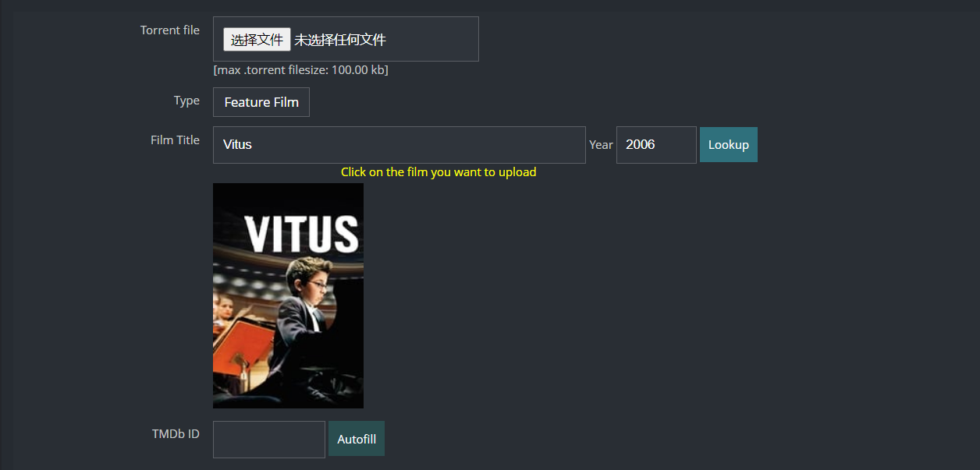This screenshot has width=980, height=470.
Task: Click the max .torrent filesize note
Action: coord(300,70)
